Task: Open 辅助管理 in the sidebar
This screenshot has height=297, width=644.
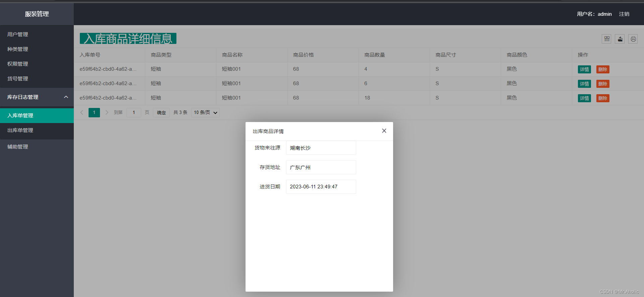Action: tap(37, 146)
